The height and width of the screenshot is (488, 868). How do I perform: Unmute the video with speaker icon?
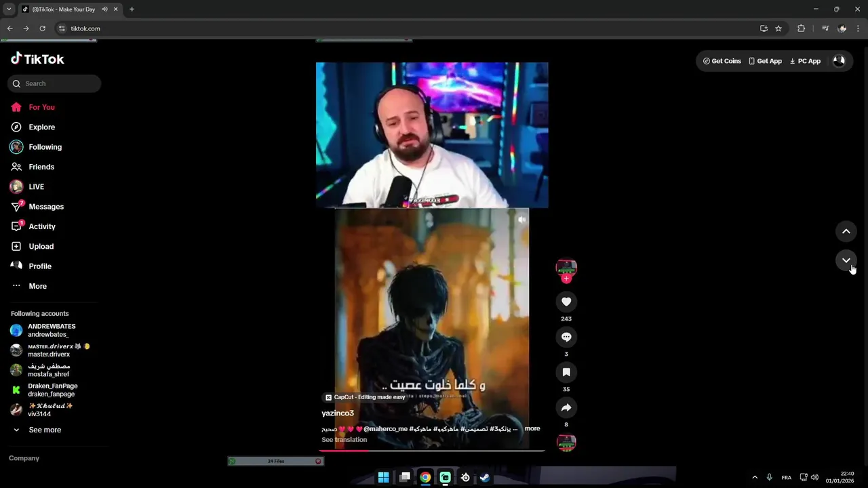521,220
